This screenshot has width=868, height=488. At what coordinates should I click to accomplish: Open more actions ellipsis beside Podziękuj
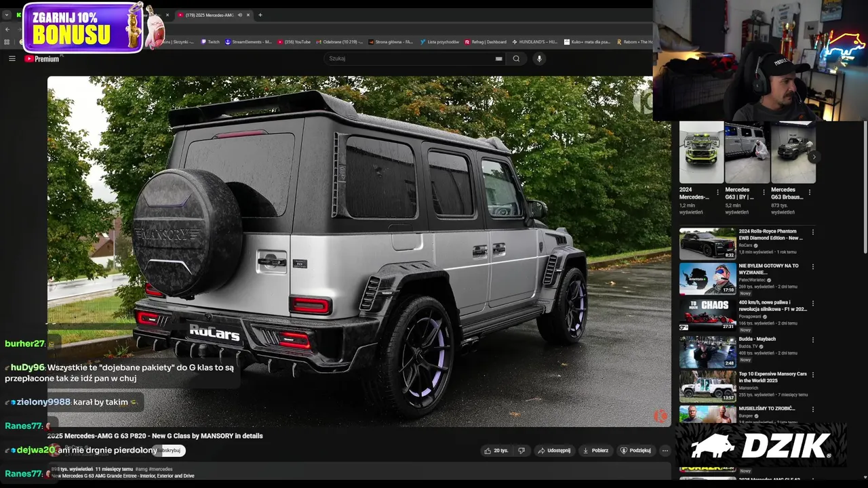click(665, 450)
